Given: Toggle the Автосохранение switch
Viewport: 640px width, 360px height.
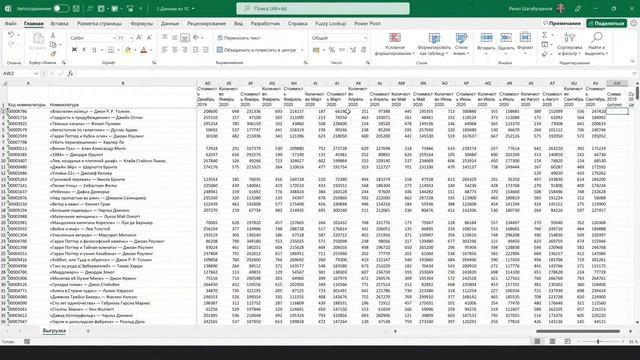Looking at the screenshot, I should 61,8.
